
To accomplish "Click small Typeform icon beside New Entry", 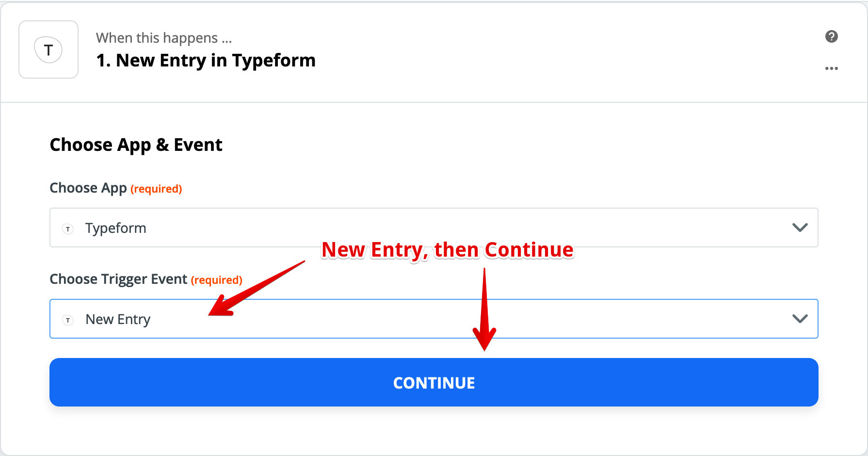I will [68, 320].
